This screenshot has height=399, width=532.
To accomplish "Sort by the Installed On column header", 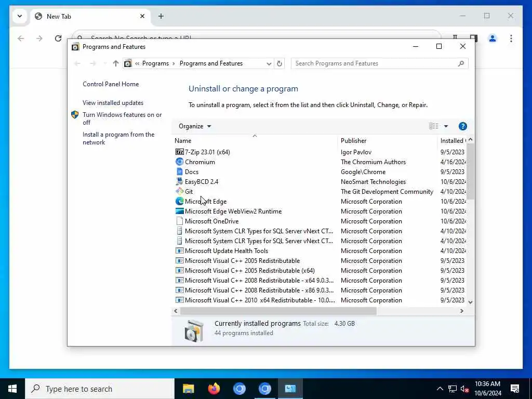I will 453,140.
